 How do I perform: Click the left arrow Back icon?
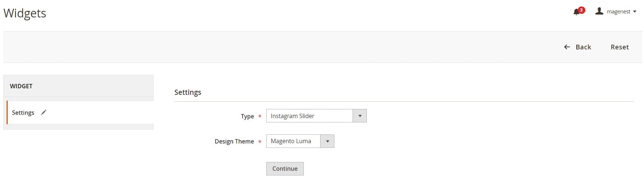[567, 47]
